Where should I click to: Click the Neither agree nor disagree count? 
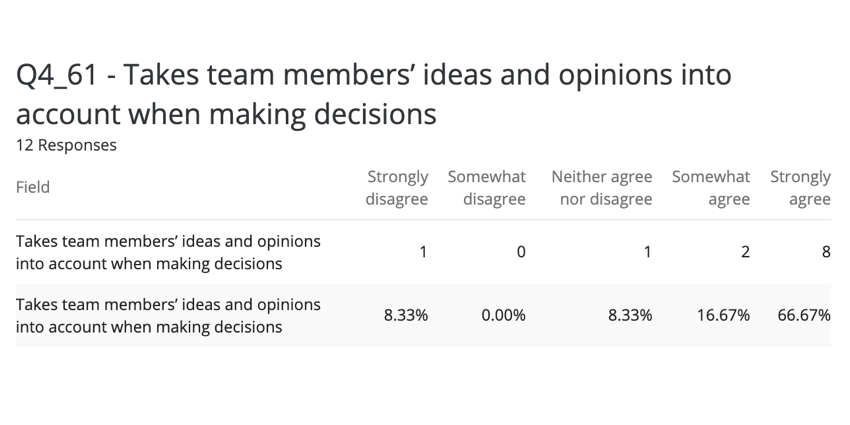647,252
